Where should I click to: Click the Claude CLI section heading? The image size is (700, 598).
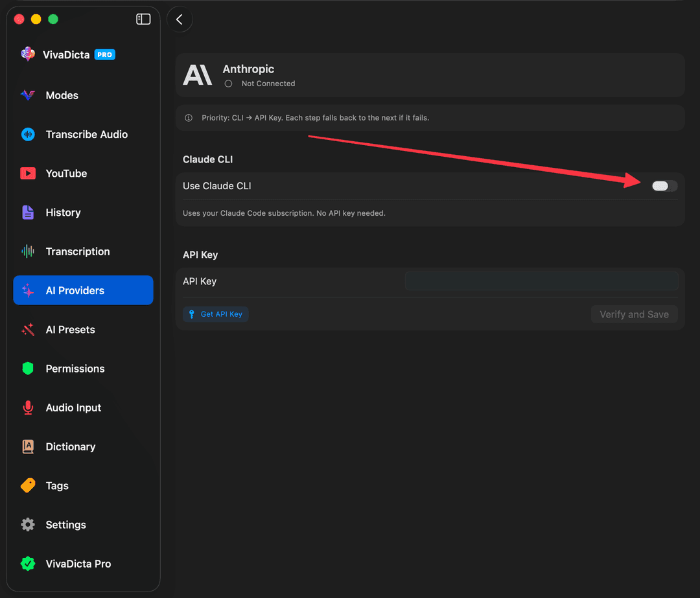(x=207, y=159)
